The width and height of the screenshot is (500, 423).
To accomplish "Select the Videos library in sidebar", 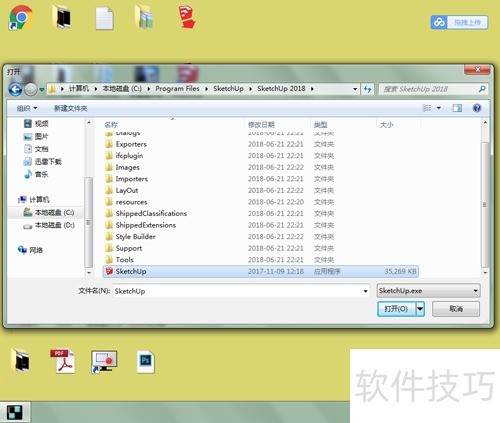I will pos(37,124).
